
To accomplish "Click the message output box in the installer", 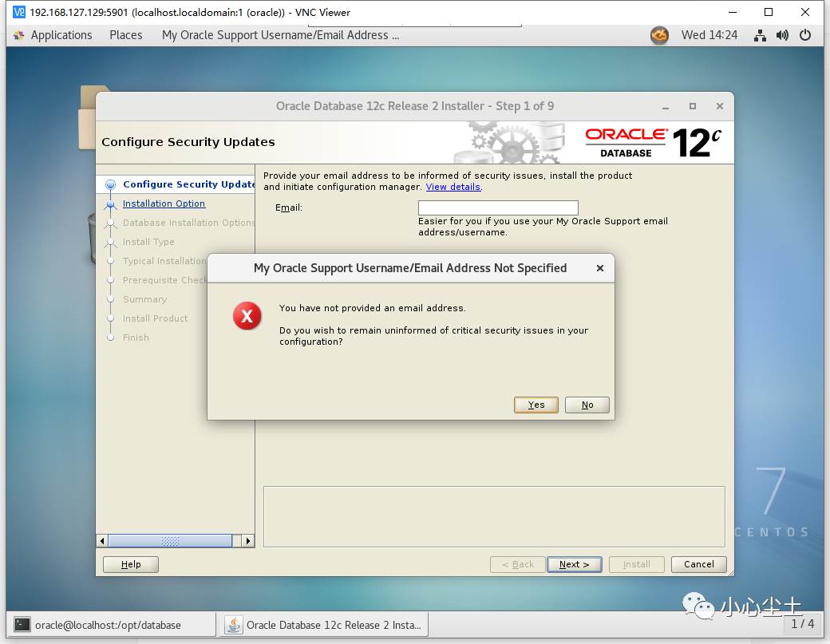I will (494, 516).
